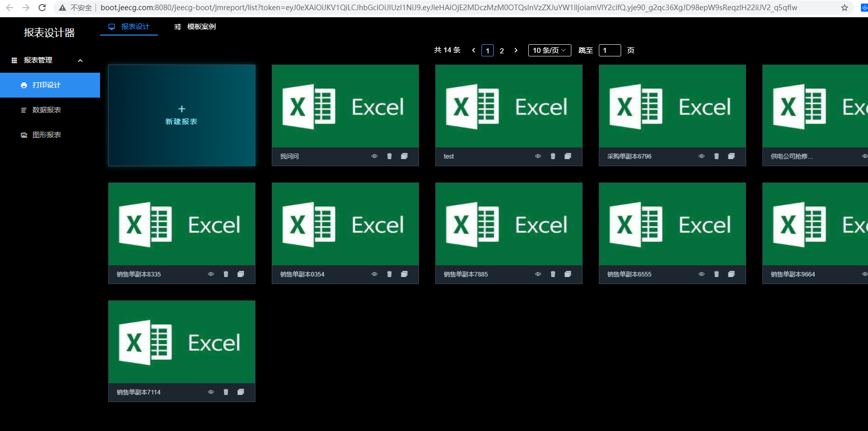Viewport: 868px width, 431px height.
Task: Duplicate 销售单副本0354 with copy icon
Action: point(404,274)
